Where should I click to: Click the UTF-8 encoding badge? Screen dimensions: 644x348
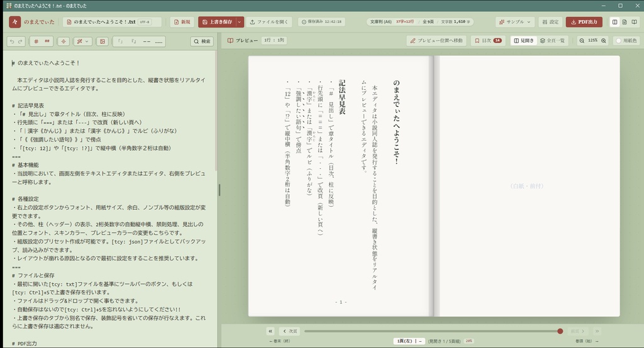(144, 22)
